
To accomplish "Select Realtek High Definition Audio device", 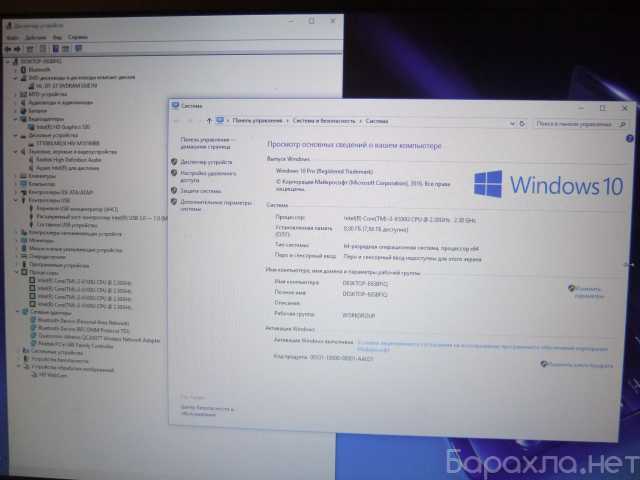I will (x=69, y=160).
